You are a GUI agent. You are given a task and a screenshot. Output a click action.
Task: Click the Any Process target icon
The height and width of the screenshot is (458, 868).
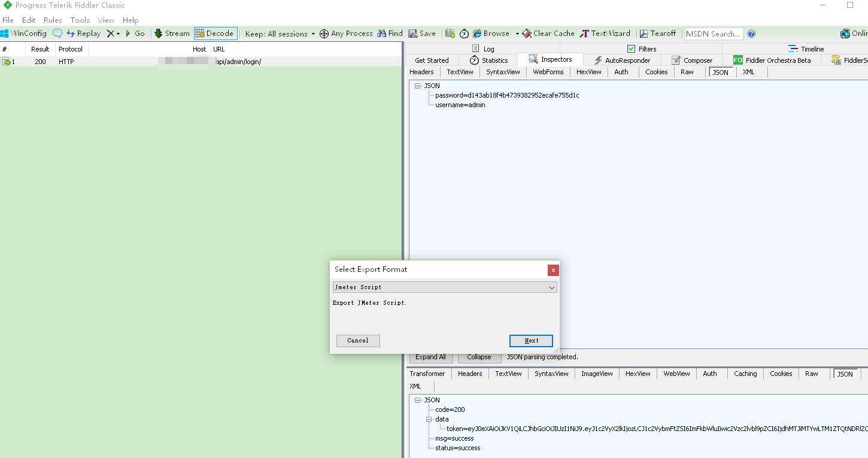[324, 34]
